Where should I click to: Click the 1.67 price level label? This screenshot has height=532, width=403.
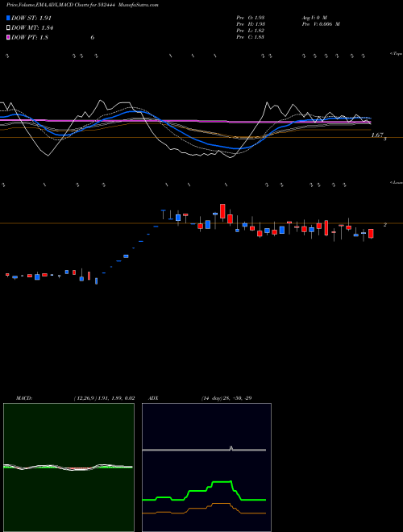pyautogui.click(x=377, y=135)
